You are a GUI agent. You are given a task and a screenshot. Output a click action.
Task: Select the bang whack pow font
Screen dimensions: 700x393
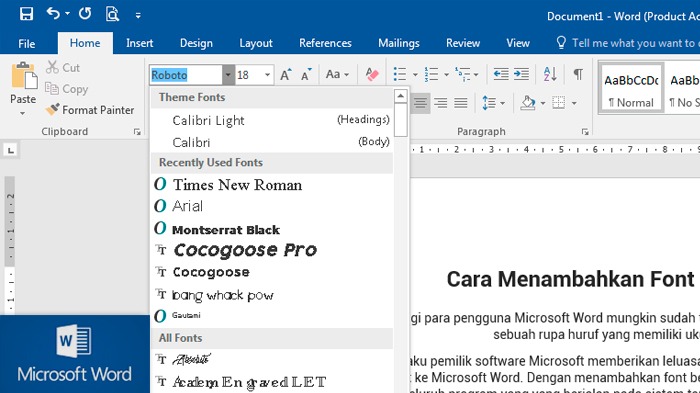tap(271, 294)
